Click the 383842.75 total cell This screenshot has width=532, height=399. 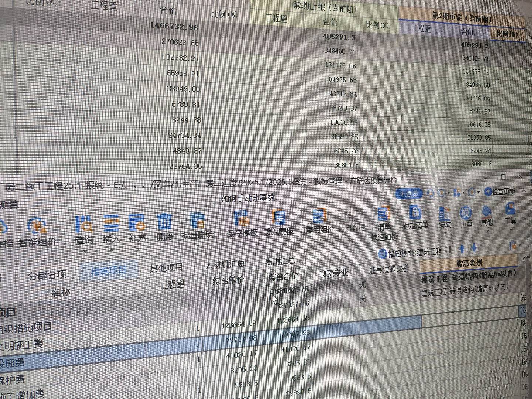tap(290, 290)
